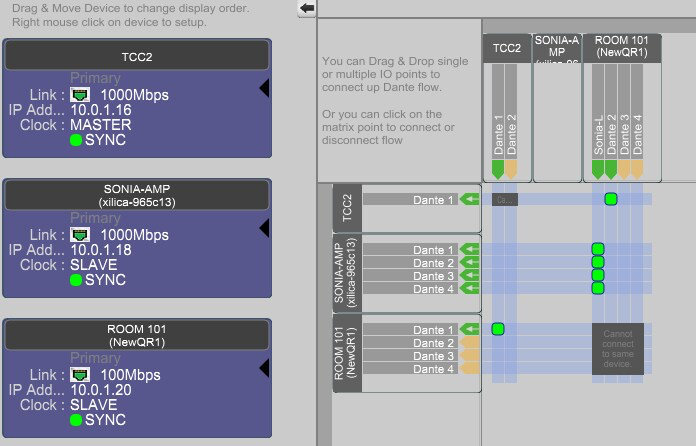Image resolution: width=696 pixels, height=446 pixels.
Task: Click the TCC2 Dante 1 receive label
Action: pos(411,200)
